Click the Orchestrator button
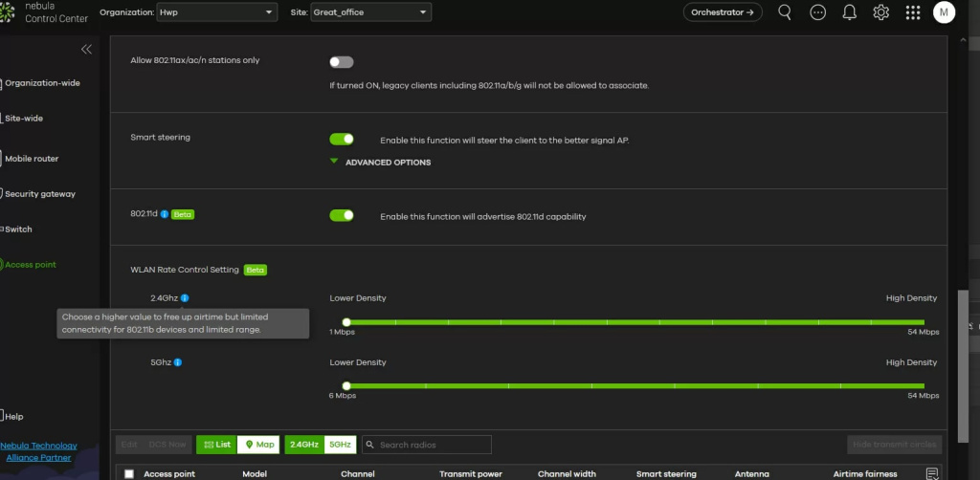980x480 pixels. (723, 12)
